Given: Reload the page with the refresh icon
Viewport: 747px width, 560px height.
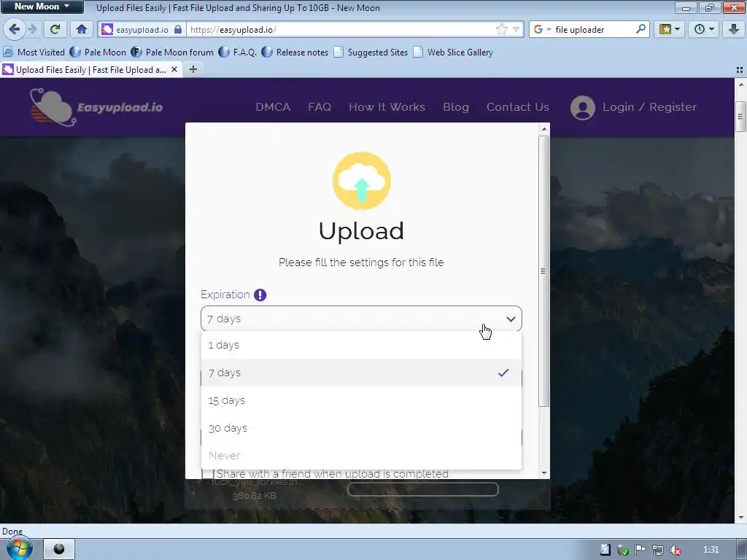Looking at the screenshot, I should pos(55,29).
